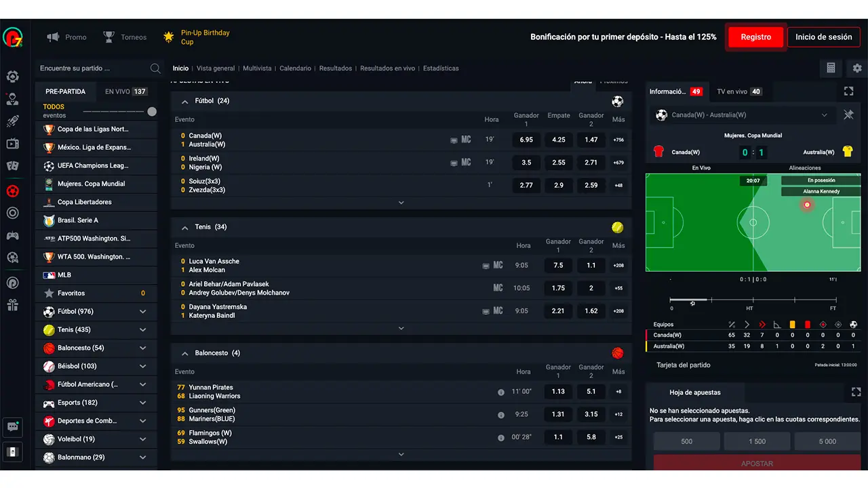Switch to PRE-PARTIDA tab

click(x=66, y=91)
